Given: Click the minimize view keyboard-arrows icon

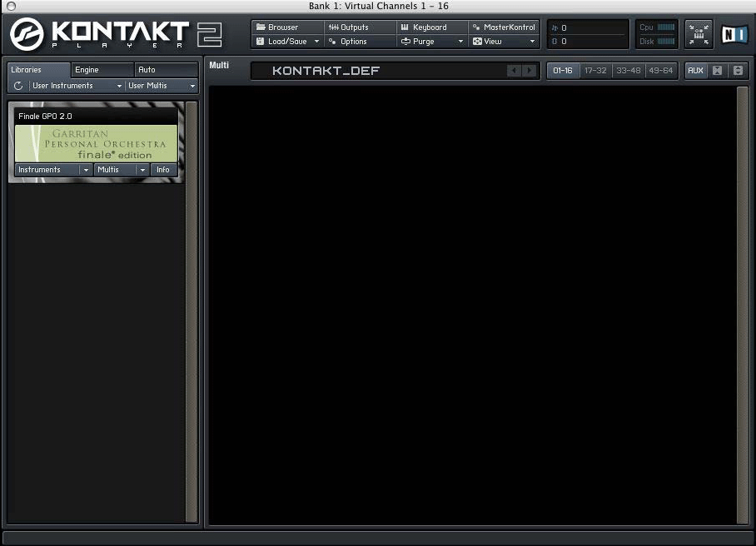Looking at the screenshot, I should pyautogui.click(x=699, y=34).
